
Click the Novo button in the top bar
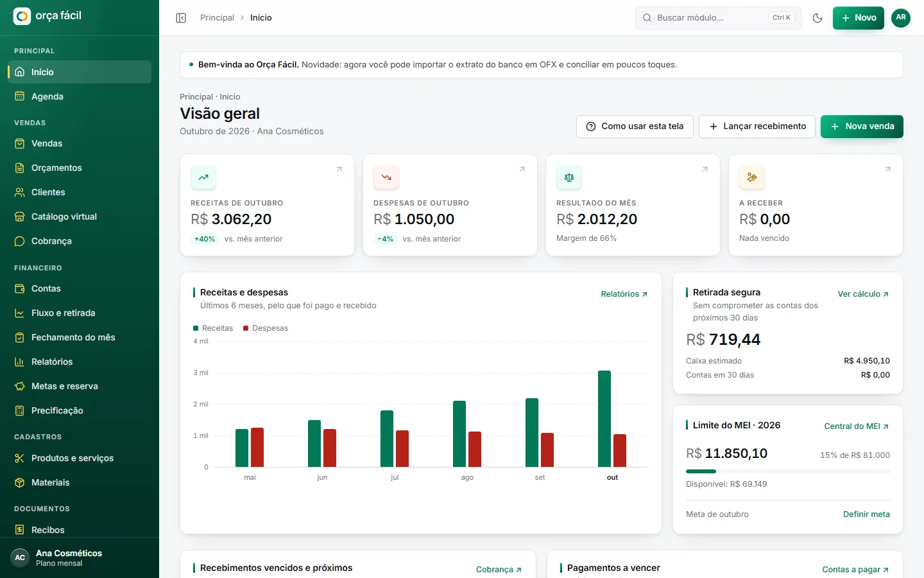(859, 18)
